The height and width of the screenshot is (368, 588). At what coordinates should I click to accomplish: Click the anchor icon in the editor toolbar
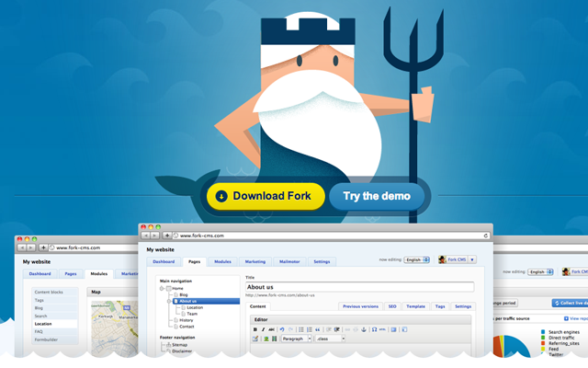pos(363,328)
